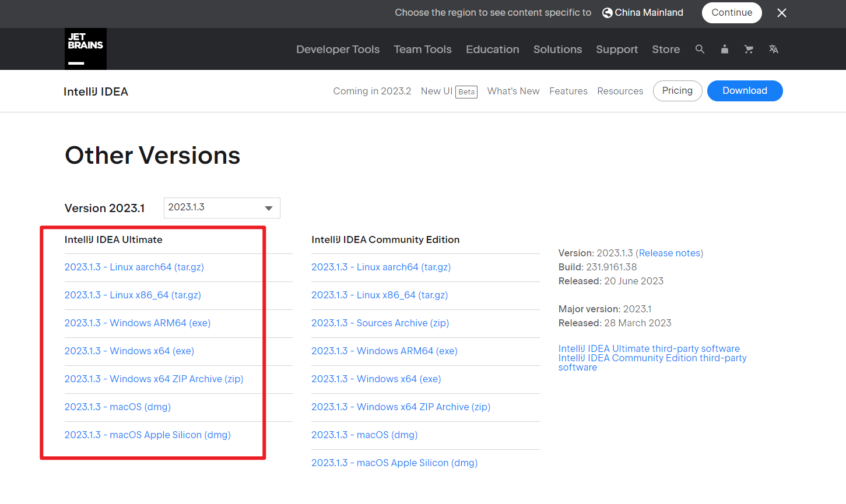Download Ultimate 2023.1.3 macOS dmg
The image size is (846, 504).
[x=118, y=407]
